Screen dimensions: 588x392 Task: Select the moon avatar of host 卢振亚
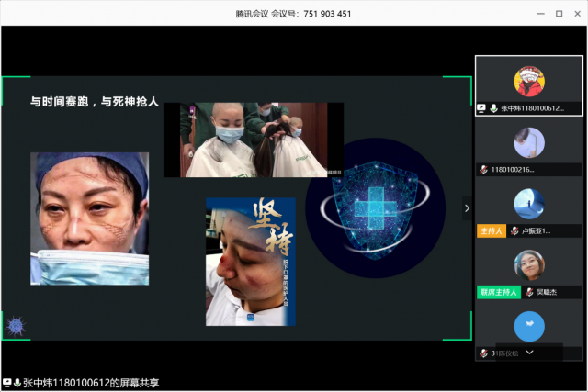[x=529, y=204]
